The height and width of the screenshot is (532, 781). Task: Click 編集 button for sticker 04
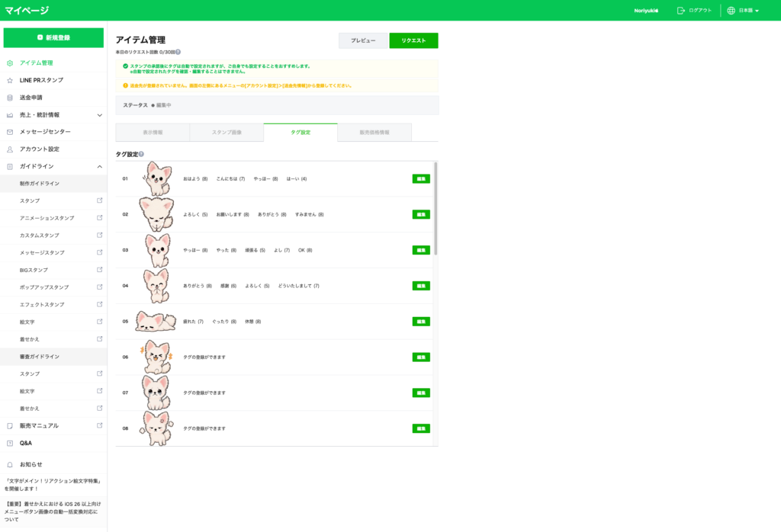coord(421,286)
